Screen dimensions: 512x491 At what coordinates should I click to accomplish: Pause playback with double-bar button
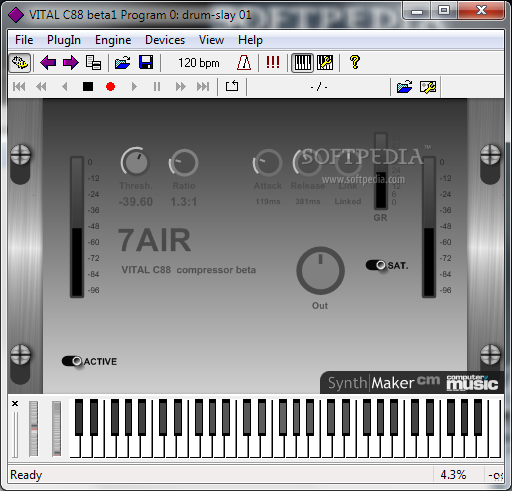point(157,87)
